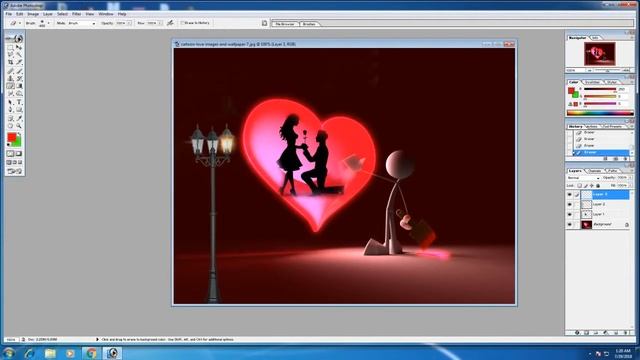
Task: Open the File menu
Action: pyautogui.click(x=9, y=14)
